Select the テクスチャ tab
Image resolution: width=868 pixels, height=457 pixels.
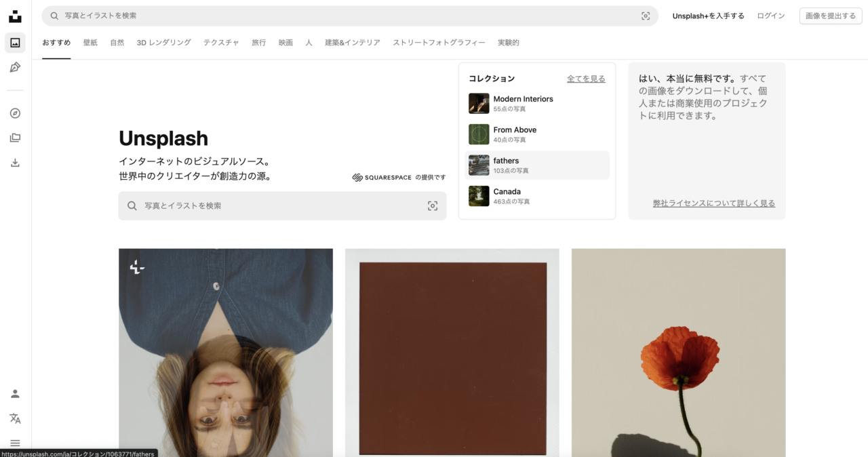(221, 43)
